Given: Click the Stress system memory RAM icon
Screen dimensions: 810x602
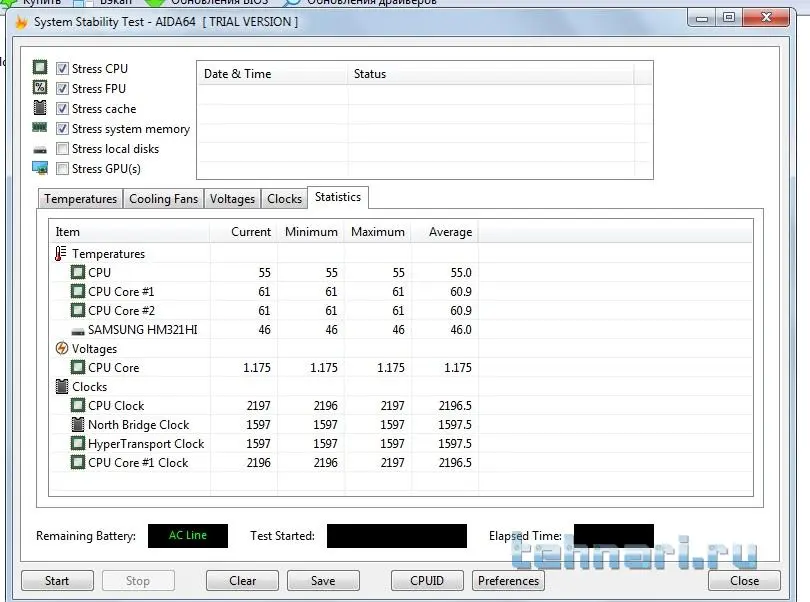Looking at the screenshot, I should point(40,127).
